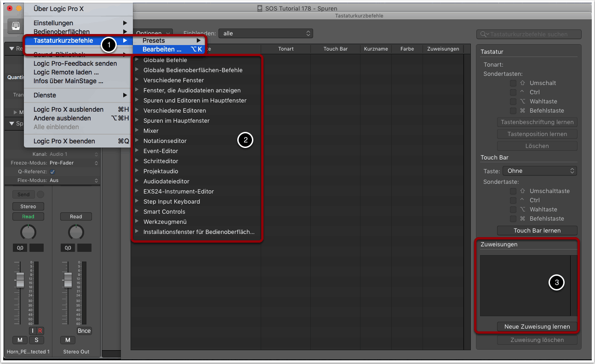Click Read automation button on Stereo Out channel
This screenshot has width=595, height=364.
76,216
